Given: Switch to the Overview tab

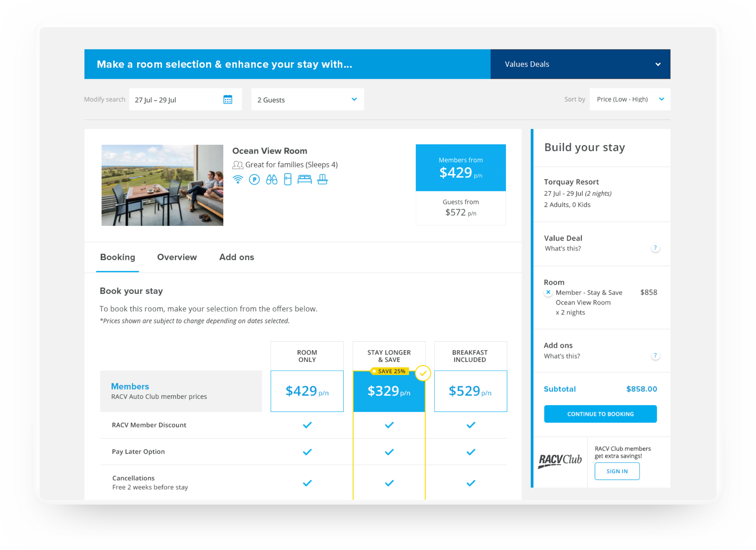Looking at the screenshot, I should point(177,257).
